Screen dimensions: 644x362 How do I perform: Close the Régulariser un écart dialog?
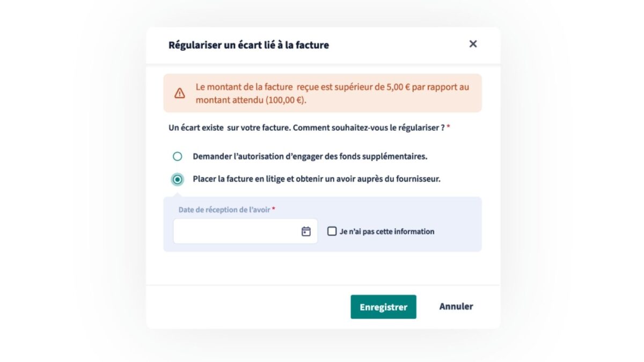click(x=473, y=44)
